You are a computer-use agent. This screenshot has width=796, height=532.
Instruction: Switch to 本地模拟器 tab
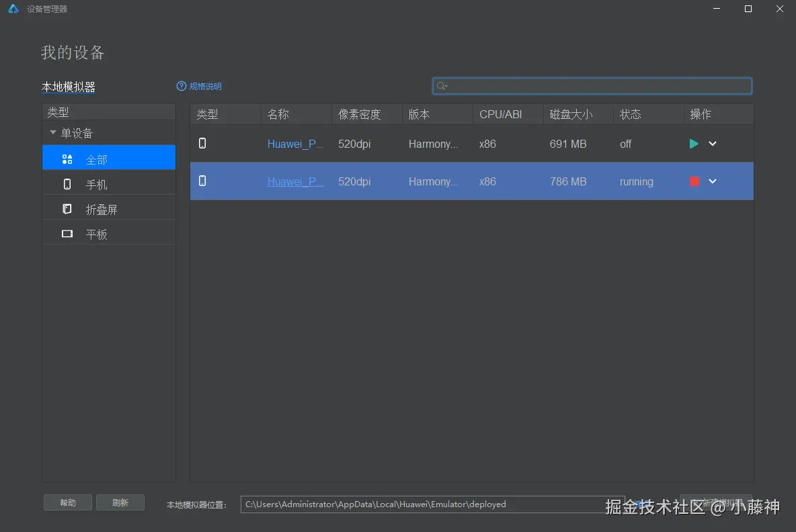coord(69,87)
